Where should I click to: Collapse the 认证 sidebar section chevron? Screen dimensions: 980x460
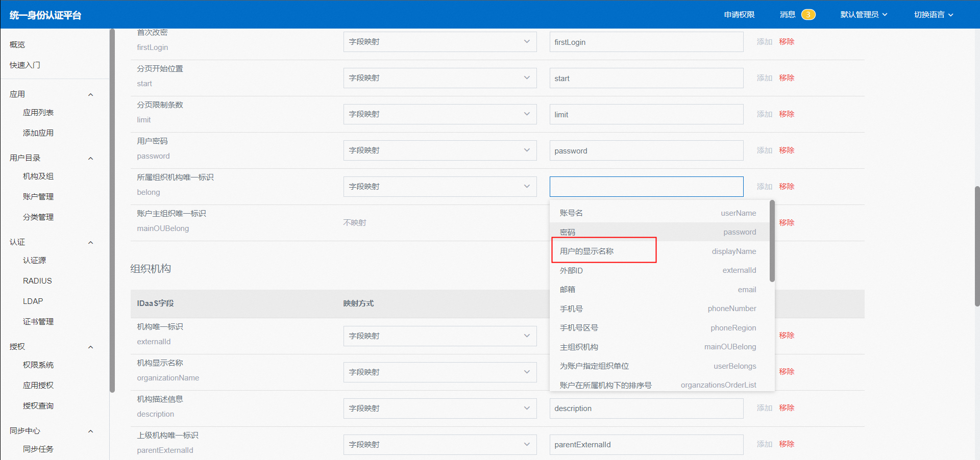pos(90,242)
